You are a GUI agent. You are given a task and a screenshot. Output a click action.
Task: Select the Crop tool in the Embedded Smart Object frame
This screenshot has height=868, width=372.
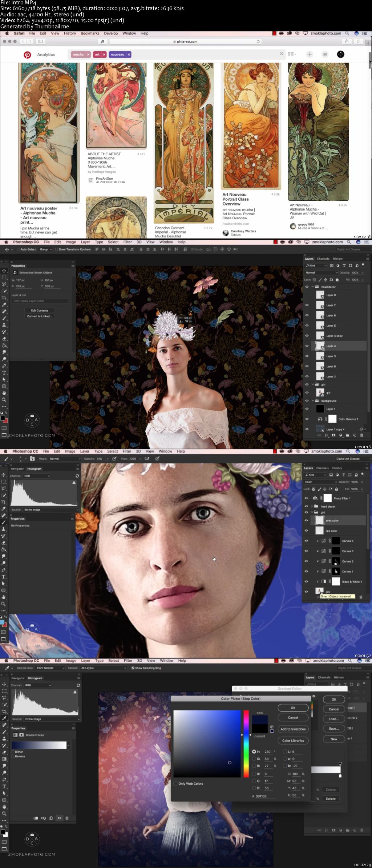point(4,298)
